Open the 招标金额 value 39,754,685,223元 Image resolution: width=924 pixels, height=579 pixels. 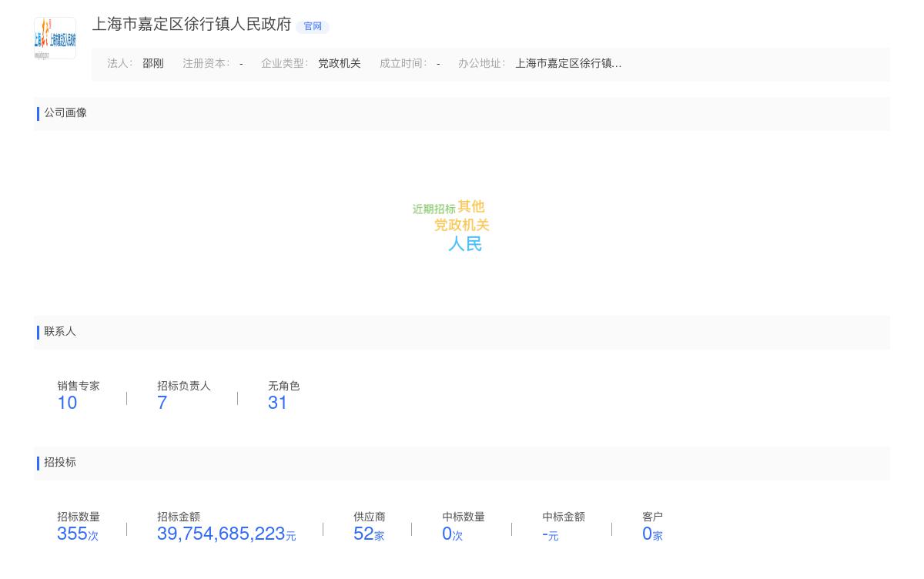click(226, 534)
